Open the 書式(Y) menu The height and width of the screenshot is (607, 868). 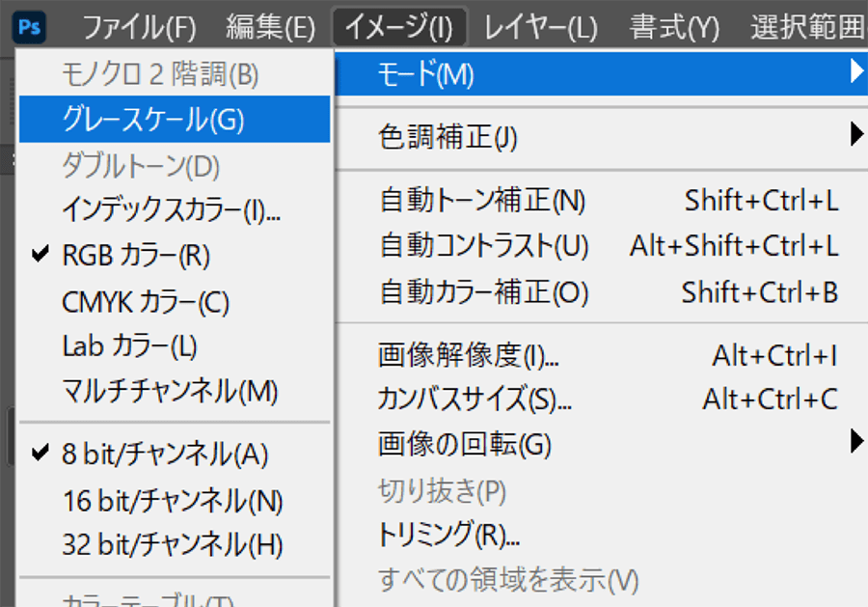[x=674, y=27]
